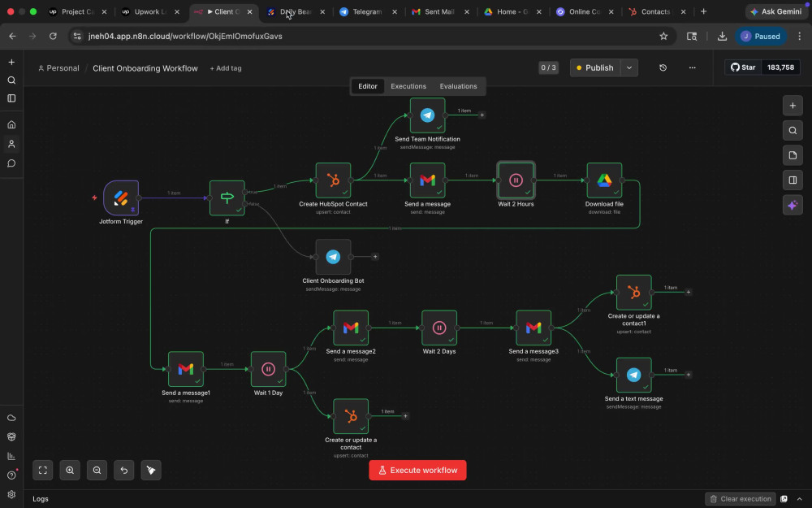Click the Logs panel label
812x508 pixels.
(x=41, y=499)
